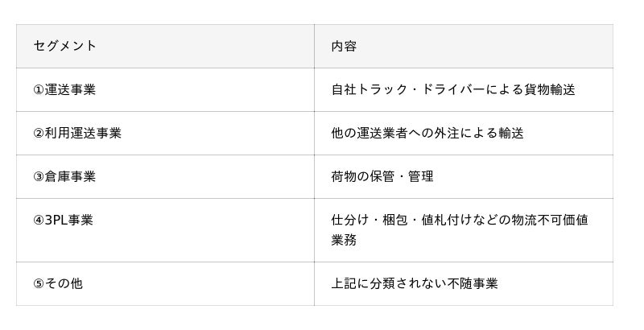644x330 pixels.
Task: Select the ①運送事業 segment cell
Action: 64,89
